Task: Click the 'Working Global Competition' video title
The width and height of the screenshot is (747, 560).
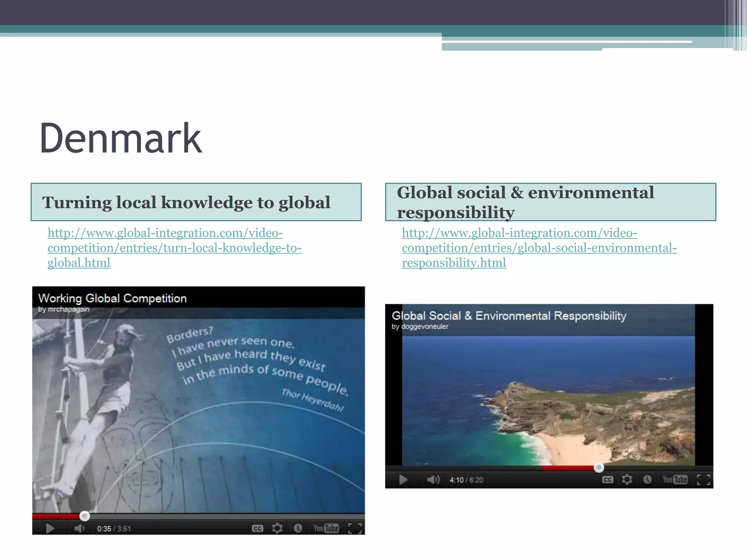Action: (x=112, y=298)
